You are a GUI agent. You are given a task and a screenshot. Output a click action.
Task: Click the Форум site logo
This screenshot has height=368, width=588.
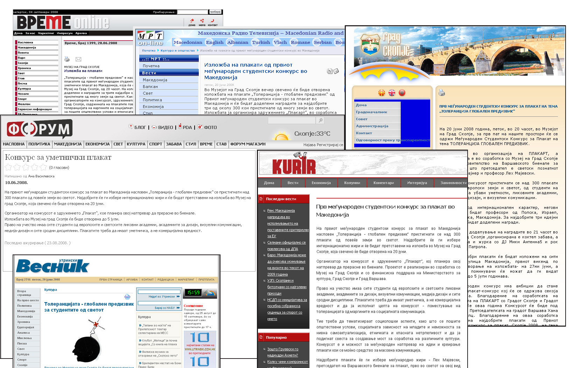pyautogui.click(x=40, y=129)
